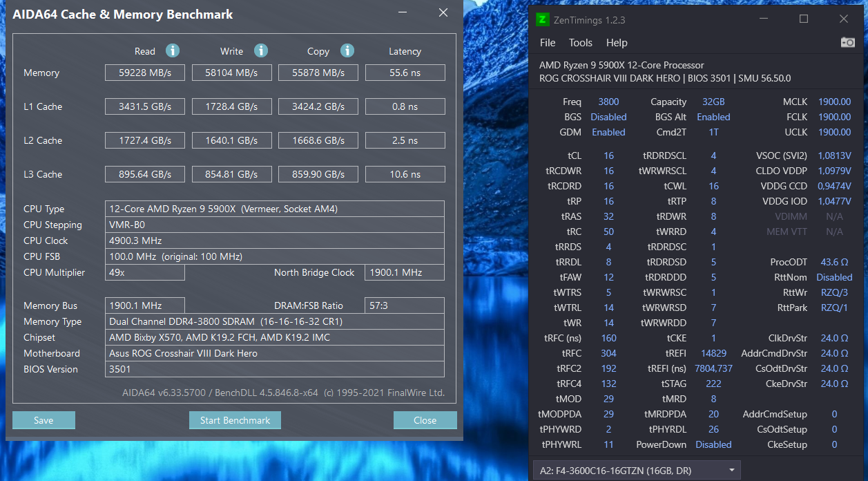Open the Tools menu in ZenTimings

[x=580, y=43]
